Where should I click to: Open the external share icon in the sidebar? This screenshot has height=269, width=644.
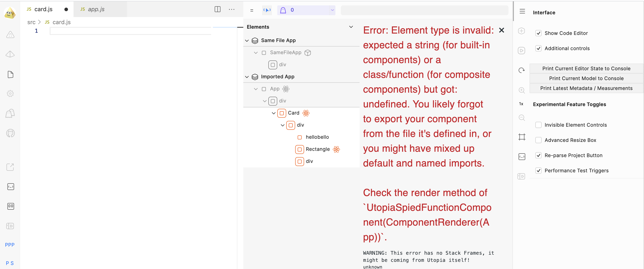[10, 167]
